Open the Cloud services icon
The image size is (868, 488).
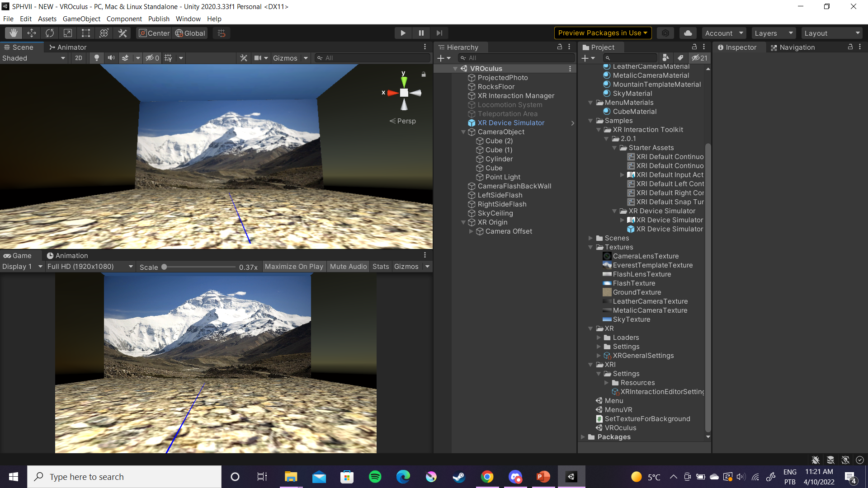point(688,33)
